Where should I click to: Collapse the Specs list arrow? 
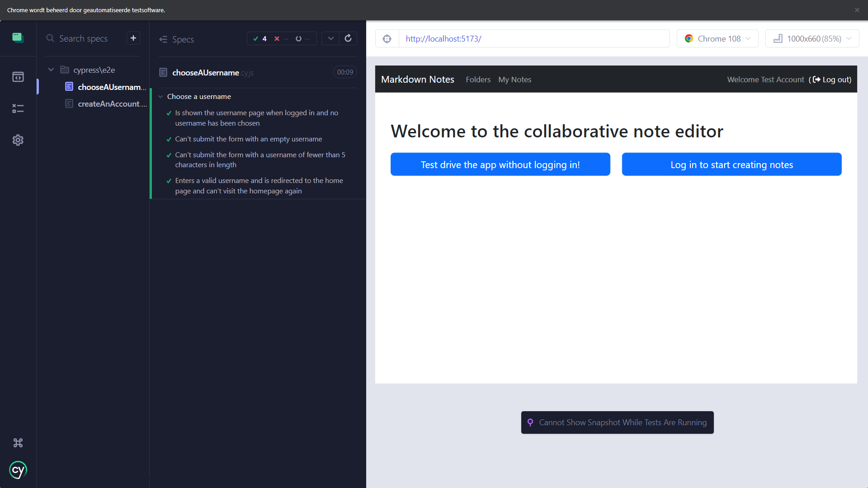(x=163, y=39)
